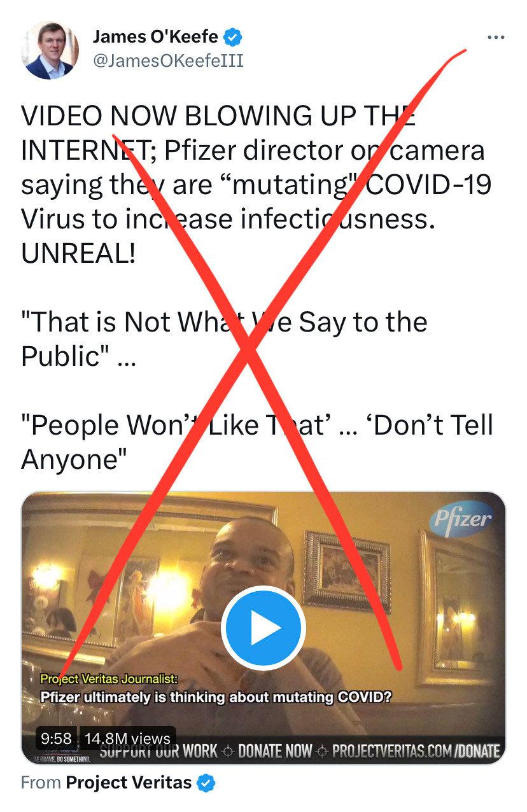Click the verified badge next to Project Veritas

click(x=206, y=783)
